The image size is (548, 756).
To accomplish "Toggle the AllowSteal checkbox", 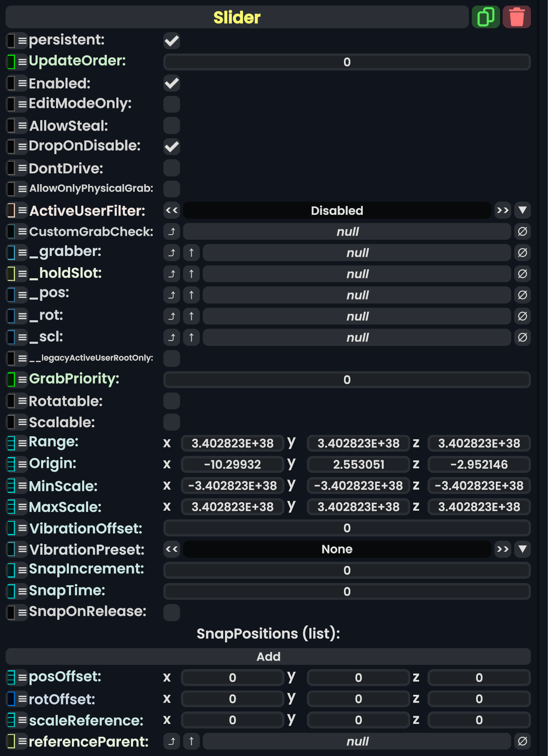I will 172,125.
